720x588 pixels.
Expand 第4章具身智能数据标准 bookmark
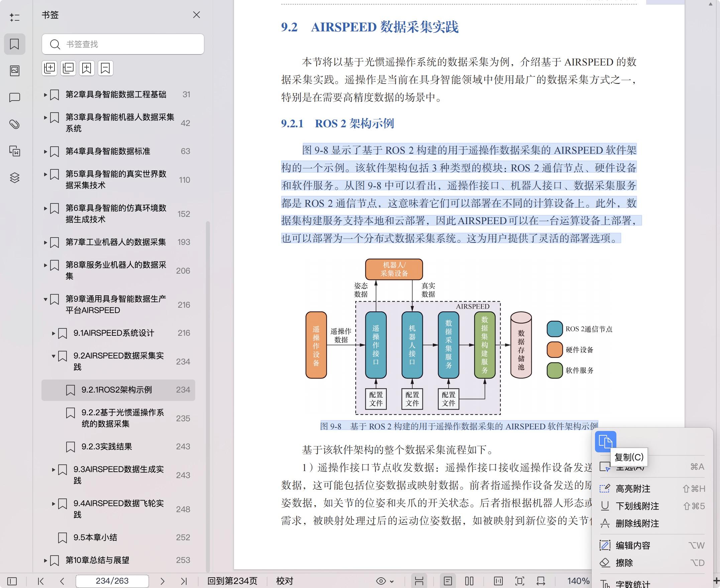[x=45, y=151]
